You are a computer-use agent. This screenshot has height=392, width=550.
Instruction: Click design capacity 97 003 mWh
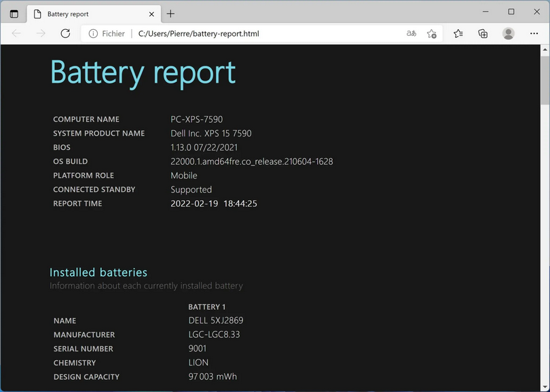point(213,376)
